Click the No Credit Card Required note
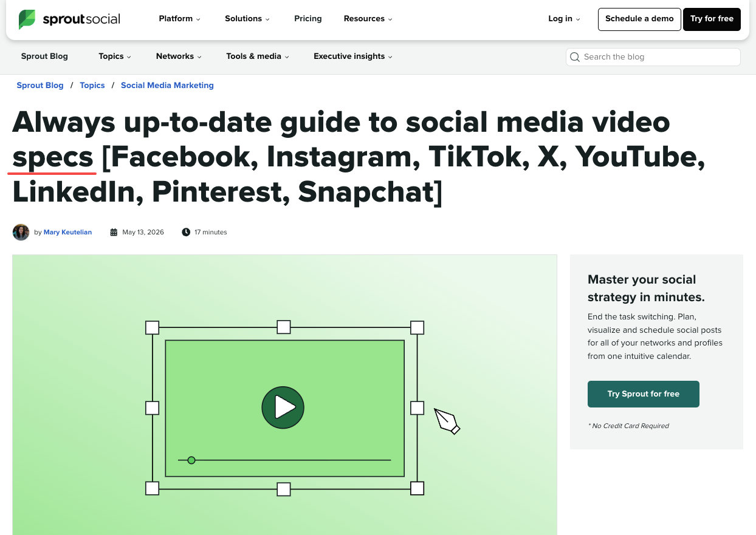This screenshot has width=756, height=535. point(628,426)
